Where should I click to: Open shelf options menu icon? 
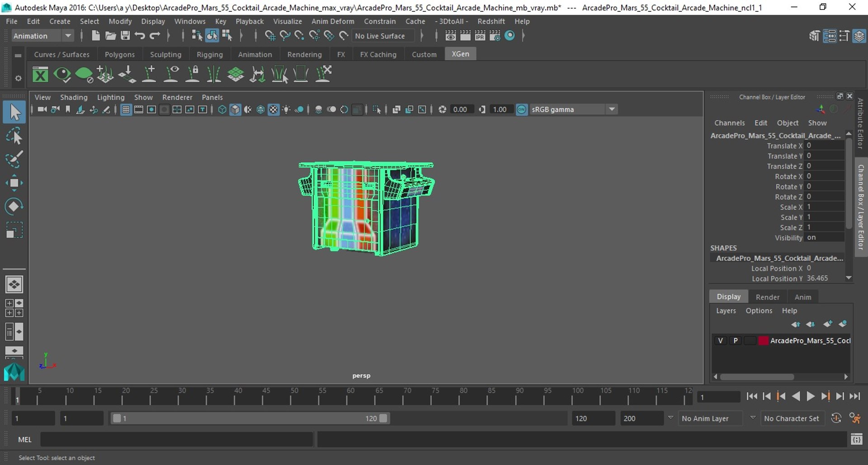tap(18, 78)
